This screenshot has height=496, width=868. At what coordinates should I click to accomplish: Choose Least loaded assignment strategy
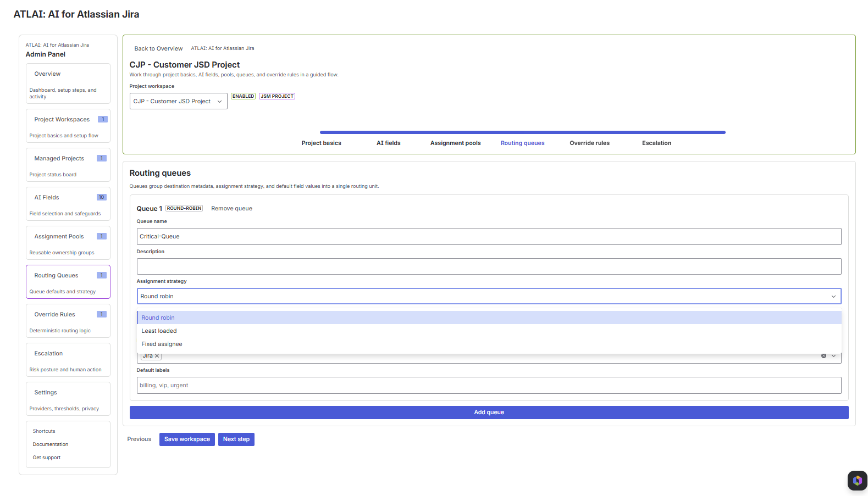tap(489, 331)
